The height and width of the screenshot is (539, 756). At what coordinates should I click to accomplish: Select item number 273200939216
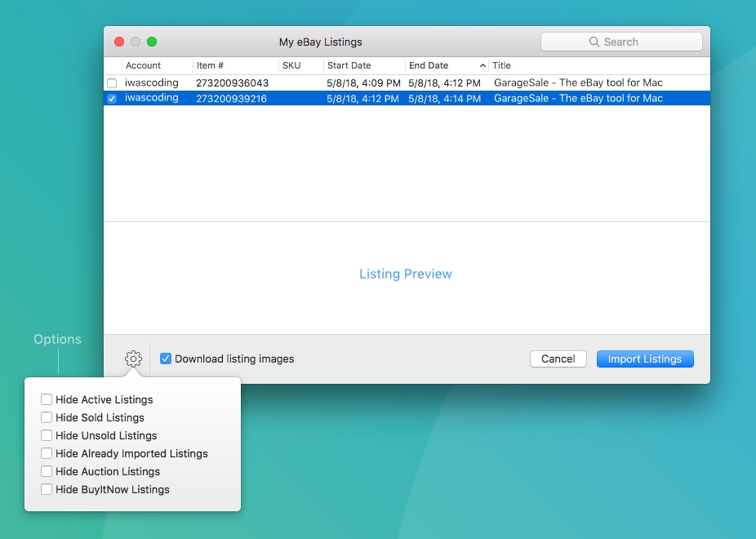pyautogui.click(x=231, y=98)
